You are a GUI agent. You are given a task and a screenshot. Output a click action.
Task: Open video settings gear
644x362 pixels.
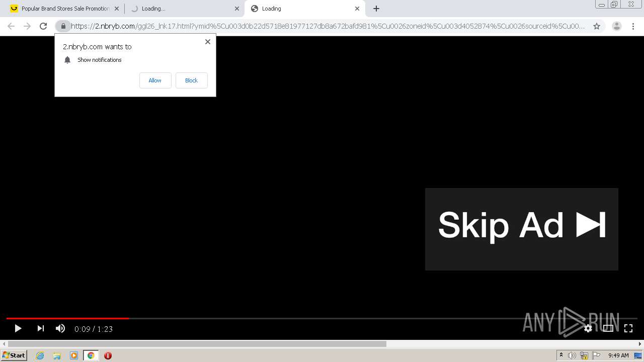point(588,329)
